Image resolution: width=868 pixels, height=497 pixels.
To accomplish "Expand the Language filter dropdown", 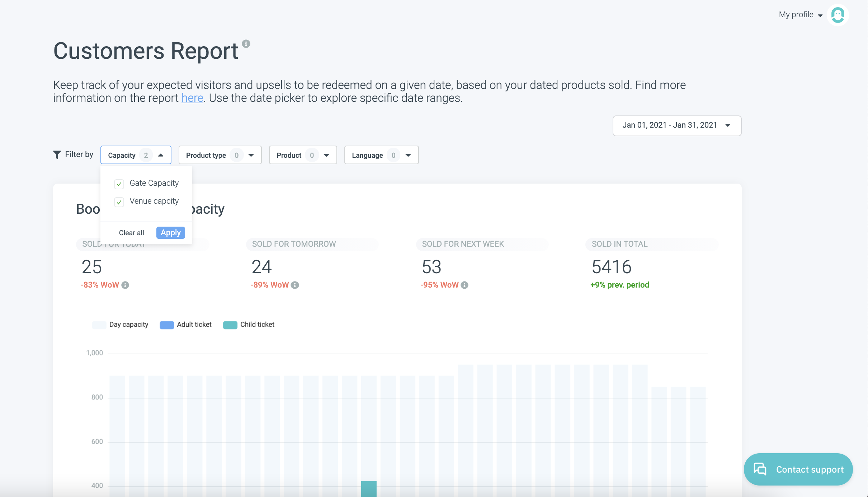I will click(x=381, y=155).
